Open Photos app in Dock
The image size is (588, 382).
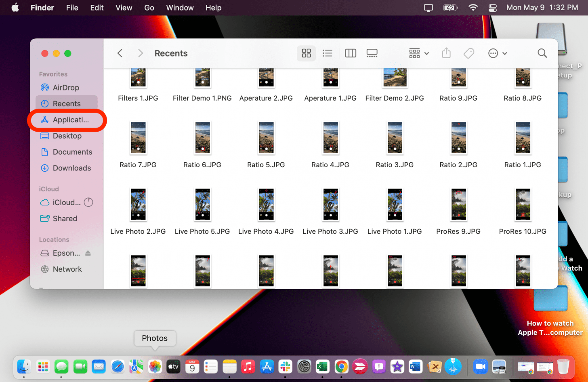(155, 367)
